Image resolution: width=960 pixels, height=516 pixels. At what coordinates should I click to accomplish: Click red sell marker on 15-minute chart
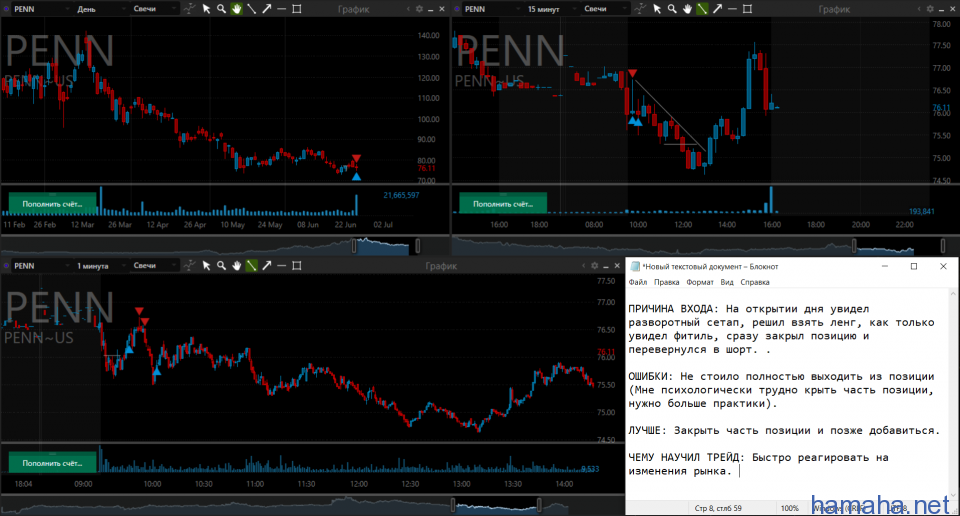coord(632,73)
